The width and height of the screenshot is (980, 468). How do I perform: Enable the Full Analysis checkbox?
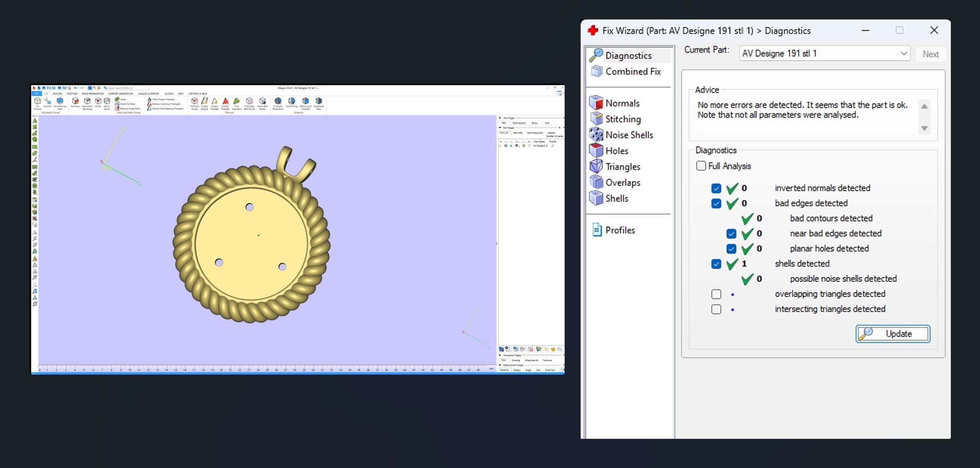pyautogui.click(x=701, y=166)
